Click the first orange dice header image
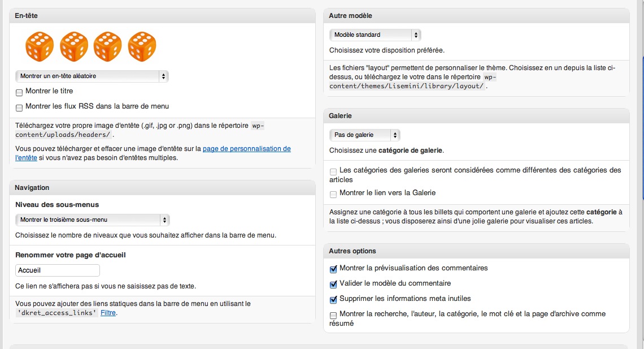Image resolution: width=644 pixels, height=349 pixels. click(40, 46)
